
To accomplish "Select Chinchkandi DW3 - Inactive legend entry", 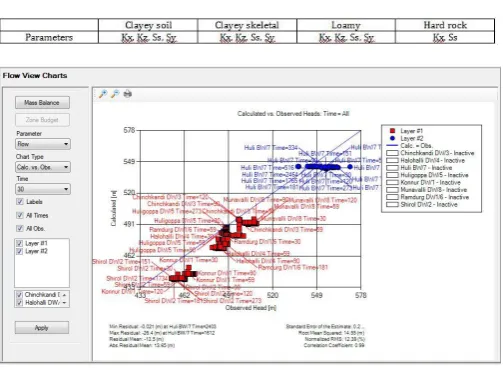I will point(430,153).
